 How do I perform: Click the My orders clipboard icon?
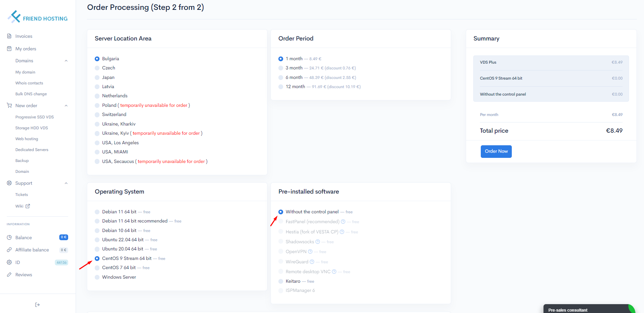[9, 49]
